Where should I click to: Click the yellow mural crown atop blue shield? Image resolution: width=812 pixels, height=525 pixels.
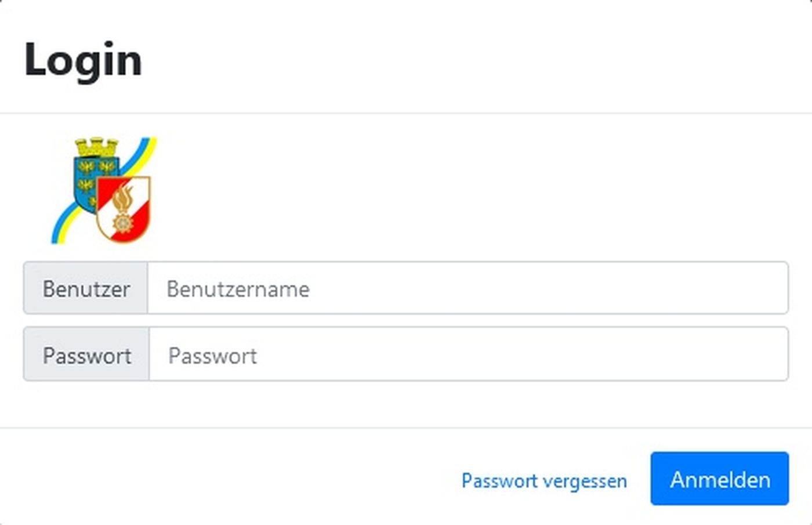click(x=97, y=147)
